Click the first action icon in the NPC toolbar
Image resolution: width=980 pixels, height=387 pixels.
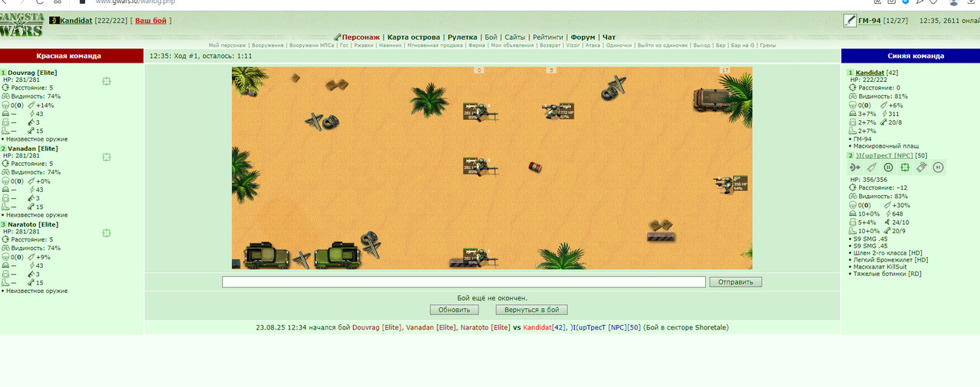(x=855, y=167)
